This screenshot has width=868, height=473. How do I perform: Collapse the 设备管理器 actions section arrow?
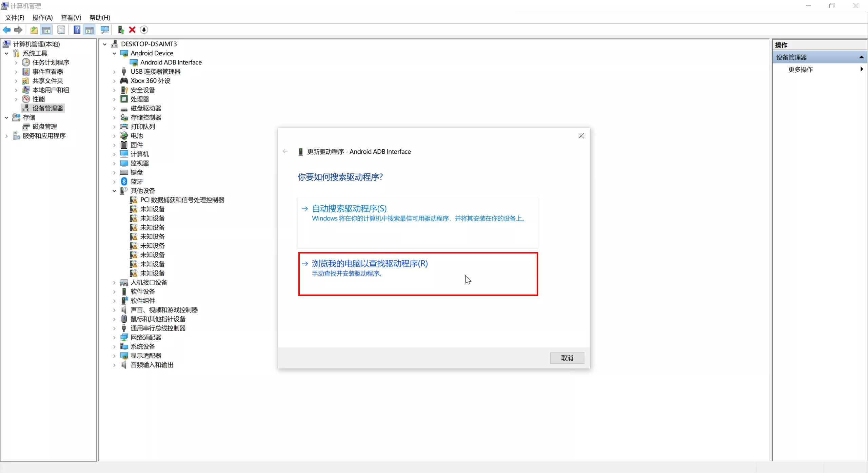click(861, 57)
